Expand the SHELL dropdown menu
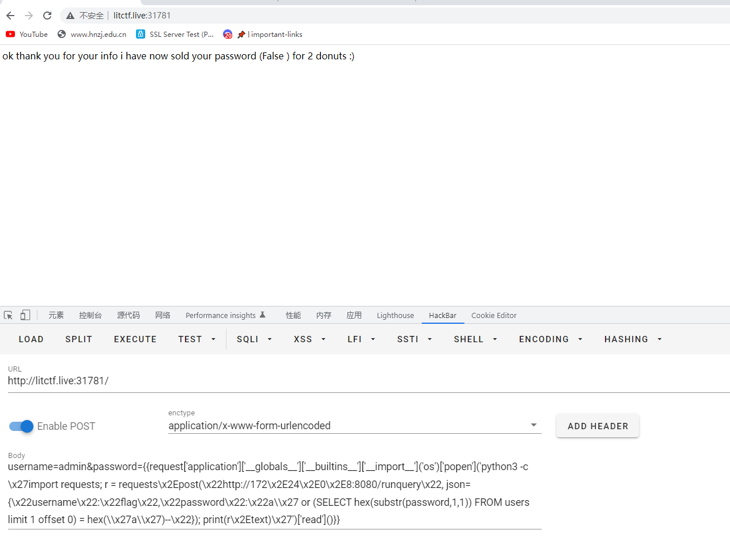730x560 pixels. point(475,339)
